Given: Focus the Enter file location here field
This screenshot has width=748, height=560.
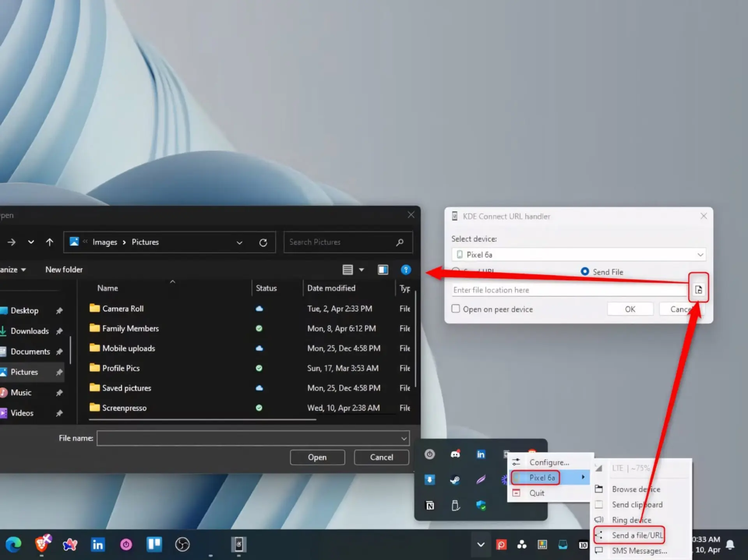Looking at the screenshot, I should click(570, 290).
